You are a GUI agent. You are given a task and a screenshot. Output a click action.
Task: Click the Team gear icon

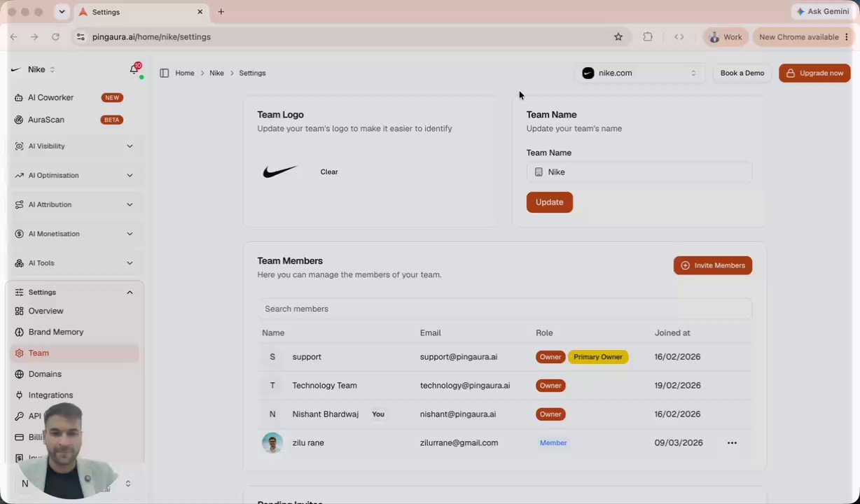pyautogui.click(x=19, y=353)
